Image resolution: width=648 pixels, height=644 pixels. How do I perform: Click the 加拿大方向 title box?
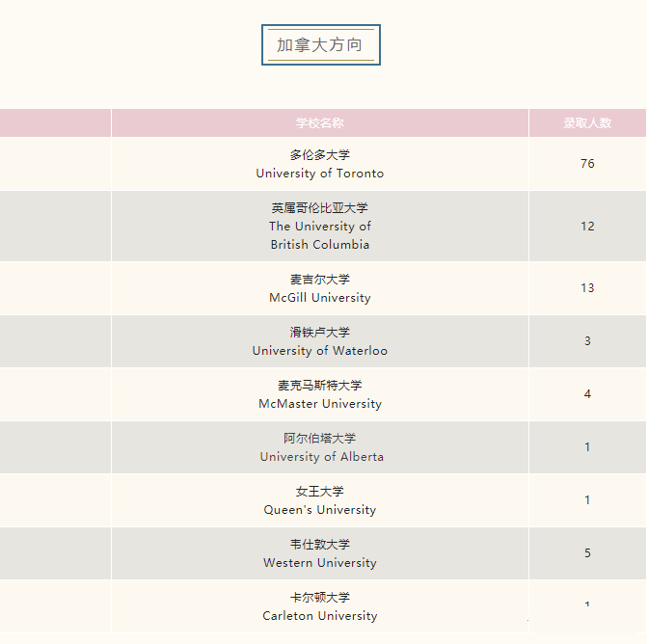[x=320, y=45]
